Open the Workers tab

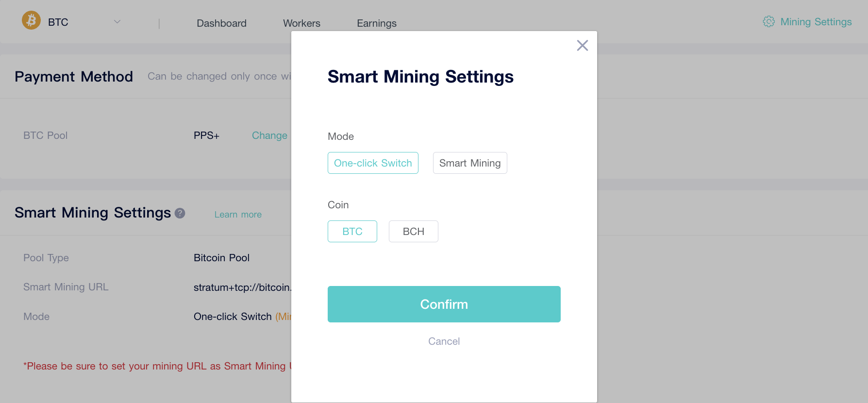click(302, 23)
